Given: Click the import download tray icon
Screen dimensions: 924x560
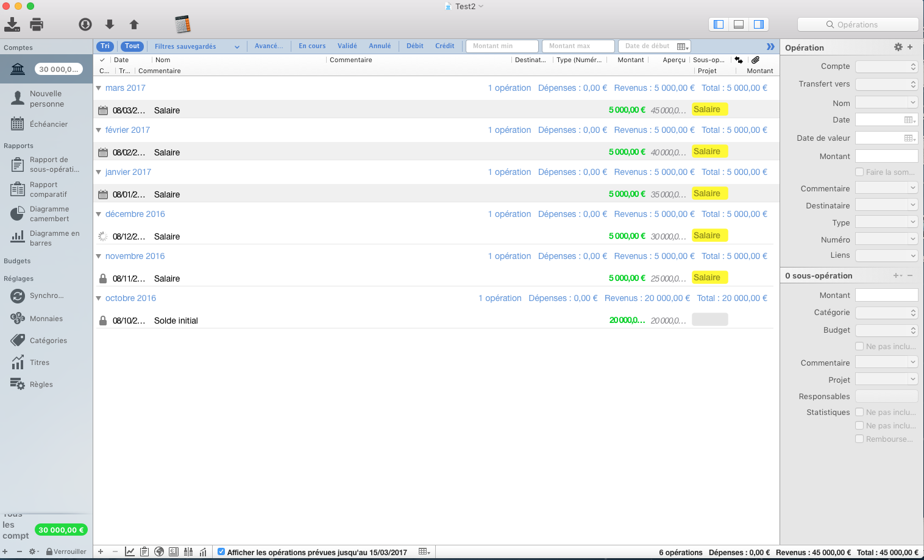Looking at the screenshot, I should click(x=12, y=24).
